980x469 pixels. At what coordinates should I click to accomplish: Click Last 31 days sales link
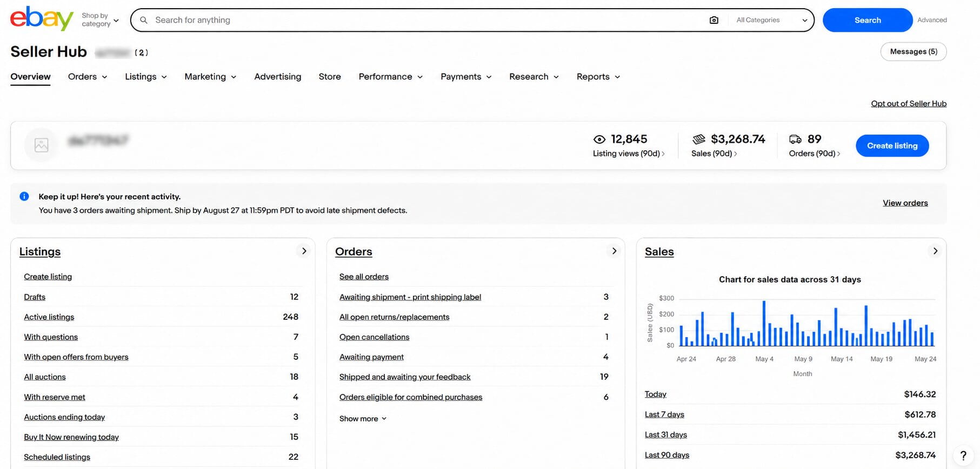pos(666,435)
